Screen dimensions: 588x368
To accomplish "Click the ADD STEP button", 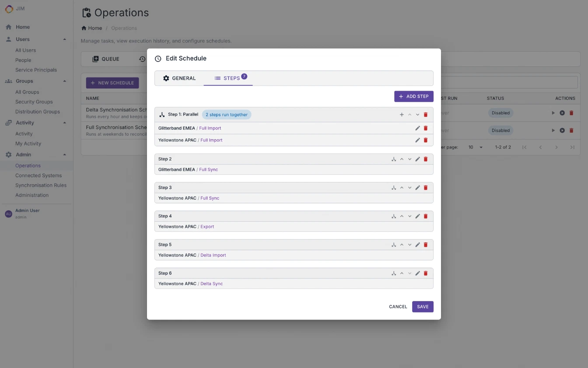I will 413,96.
